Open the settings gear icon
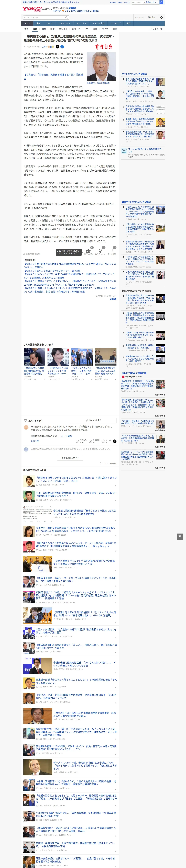 coord(161,18)
